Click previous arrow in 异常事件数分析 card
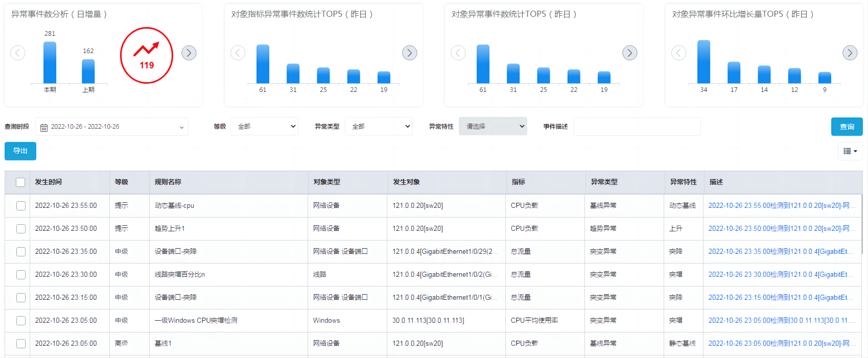868x358 pixels. [18, 53]
